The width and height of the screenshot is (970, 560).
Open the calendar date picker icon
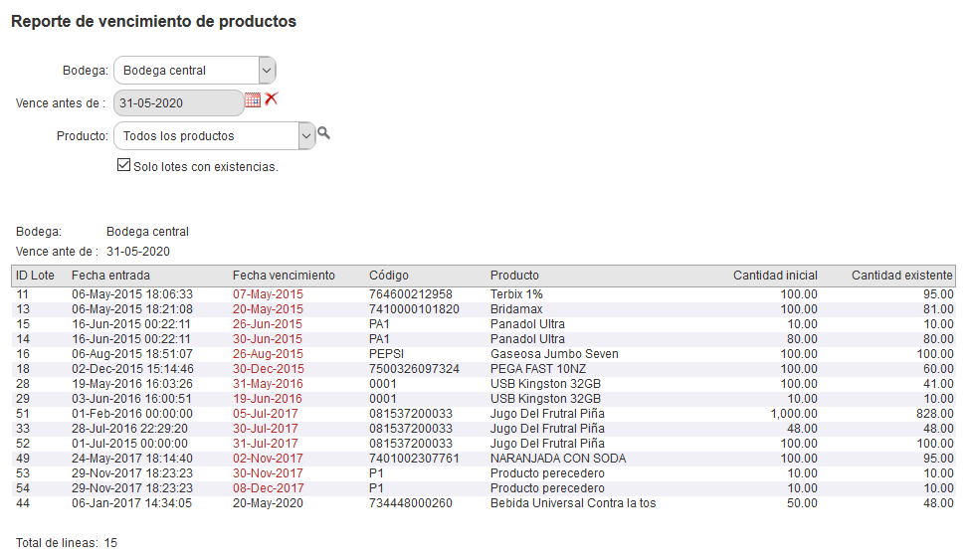(x=253, y=99)
